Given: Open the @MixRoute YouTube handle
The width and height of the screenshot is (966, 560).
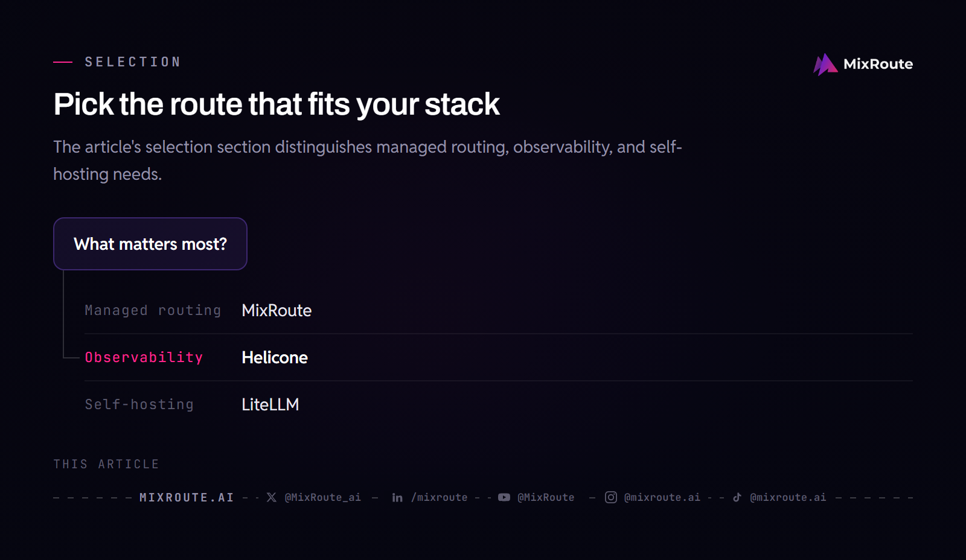Looking at the screenshot, I should pyautogui.click(x=546, y=497).
